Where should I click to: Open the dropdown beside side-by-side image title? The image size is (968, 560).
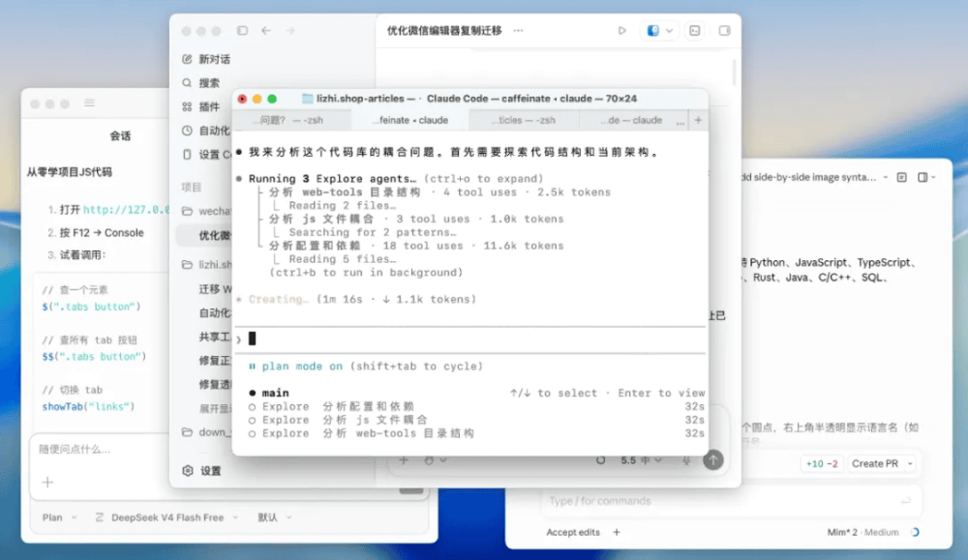[x=886, y=177]
